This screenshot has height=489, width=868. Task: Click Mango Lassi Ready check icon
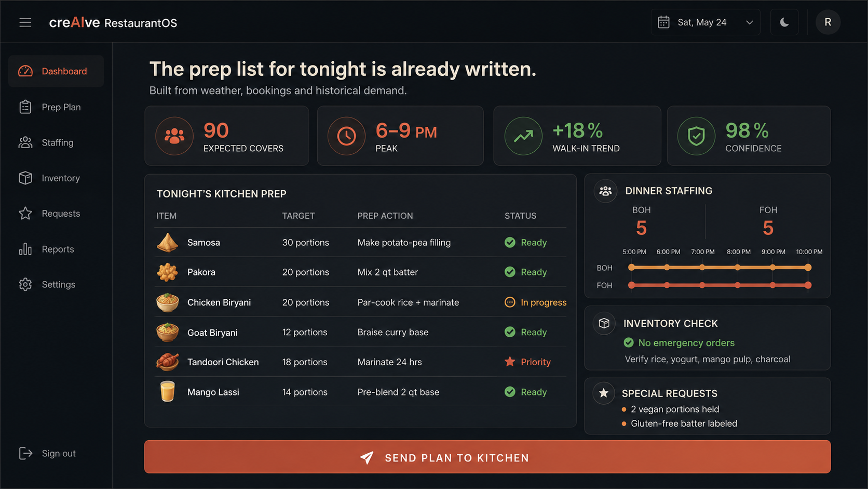pyautogui.click(x=510, y=392)
